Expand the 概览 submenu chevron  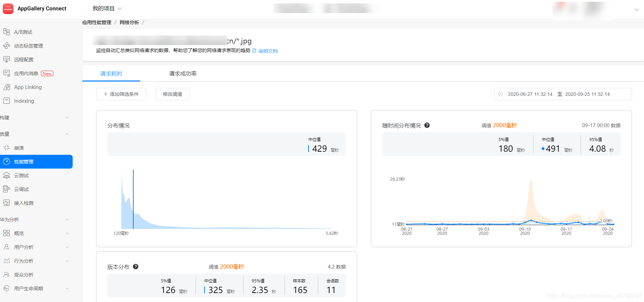67,233
